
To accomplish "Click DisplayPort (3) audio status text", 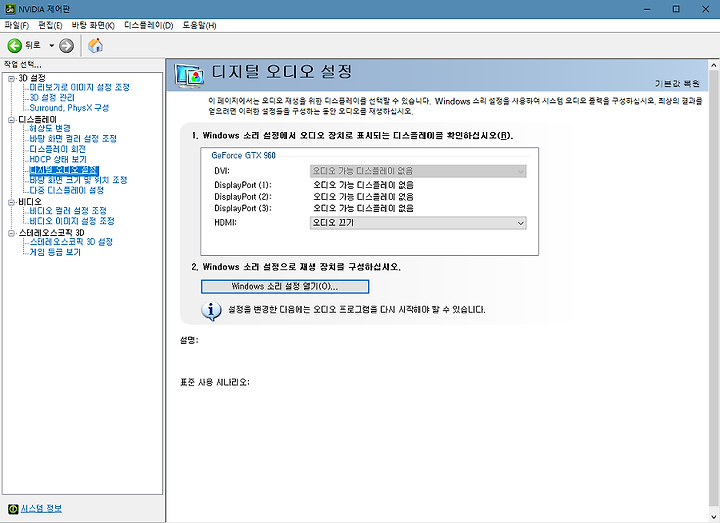I will (x=363, y=208).
